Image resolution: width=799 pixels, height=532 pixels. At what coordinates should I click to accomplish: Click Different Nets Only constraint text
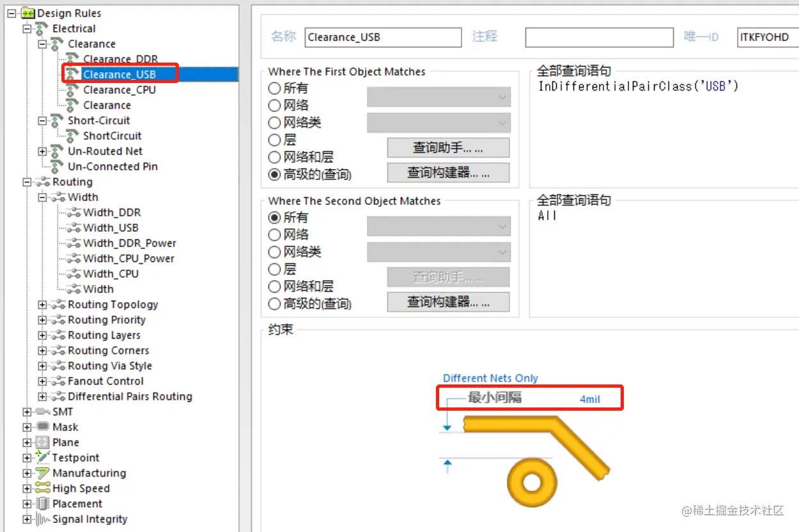tap(490, 378)
